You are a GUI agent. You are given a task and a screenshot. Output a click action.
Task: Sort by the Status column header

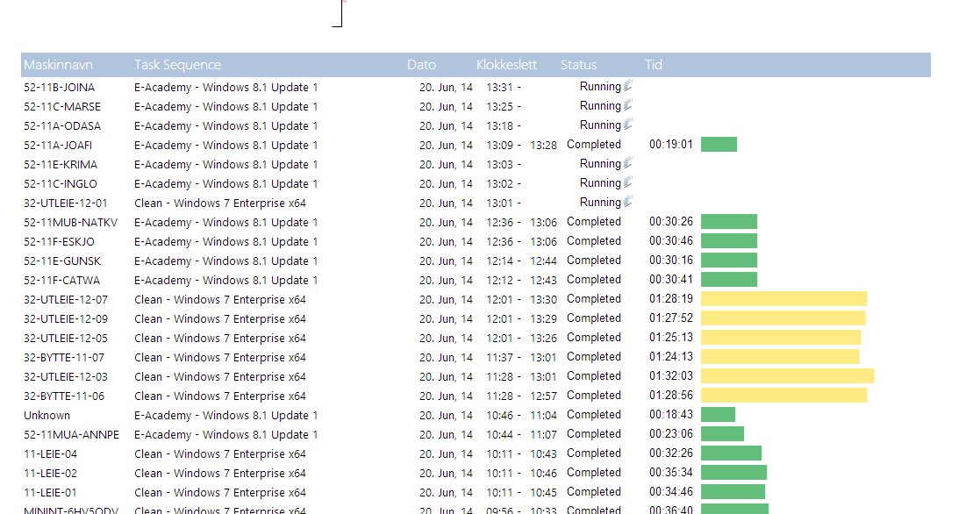click(578, 64)
